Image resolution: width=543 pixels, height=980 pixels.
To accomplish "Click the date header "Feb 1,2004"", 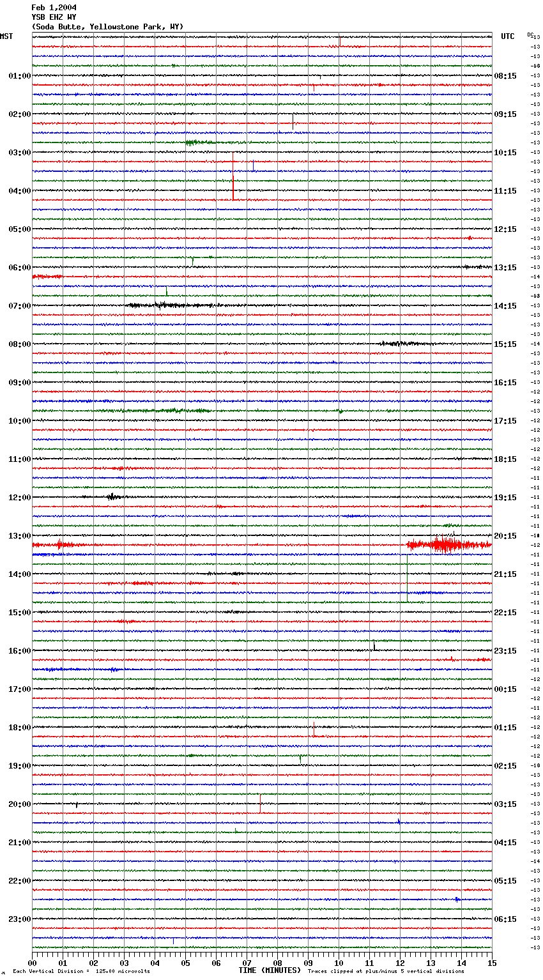I will (54, 8).
